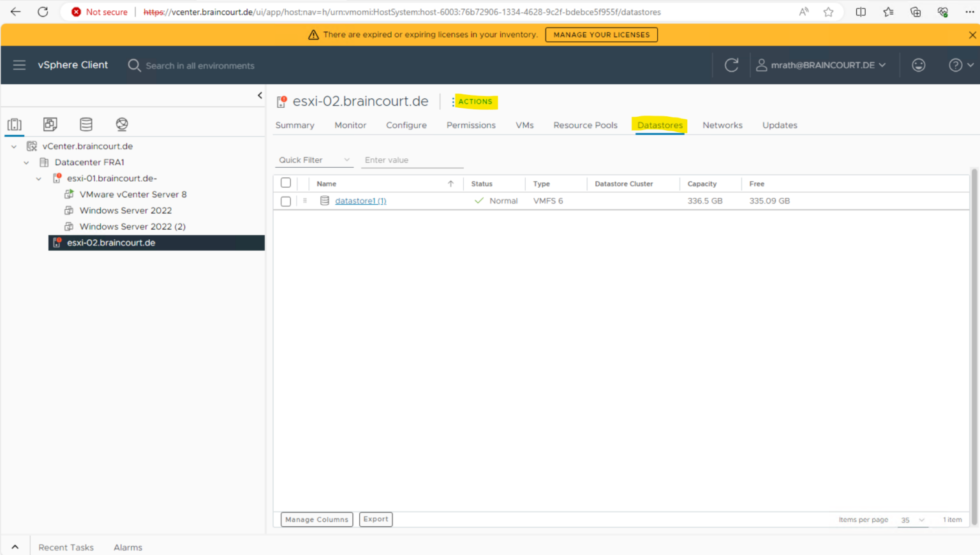Viewport: 980px width, 555px height.
Task: Collapse the Datacenter FRA1 tree node
Action: pos(26,163)
